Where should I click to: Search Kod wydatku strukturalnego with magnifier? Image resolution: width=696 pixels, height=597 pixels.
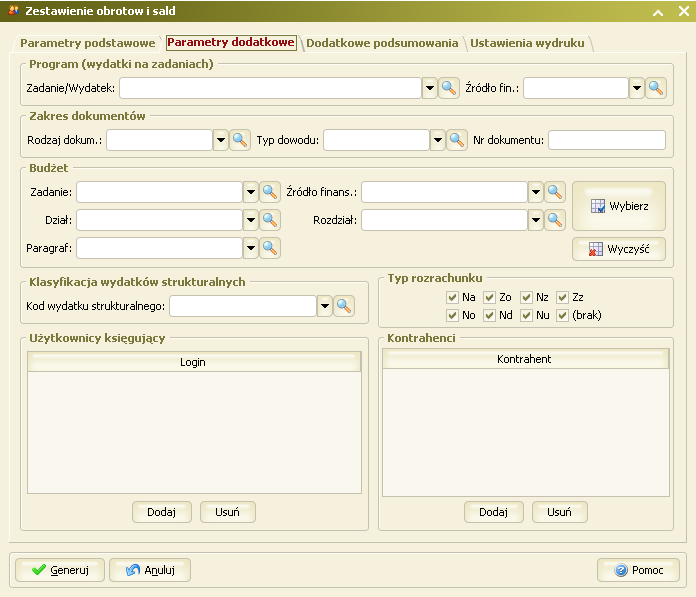344,306
